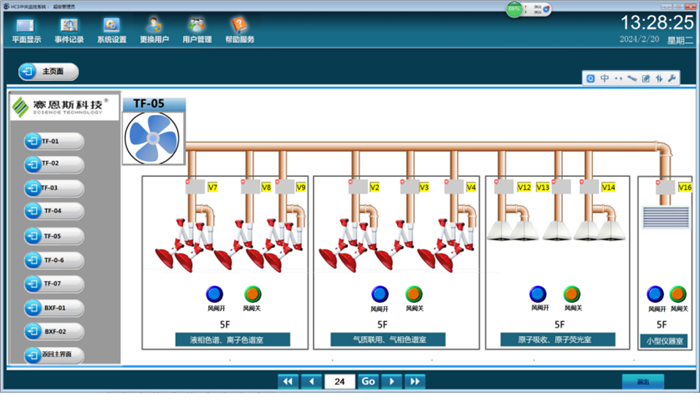700x408 pixels.
Task: Open 事件记录 event log
Action: click(x=69, y=29)
